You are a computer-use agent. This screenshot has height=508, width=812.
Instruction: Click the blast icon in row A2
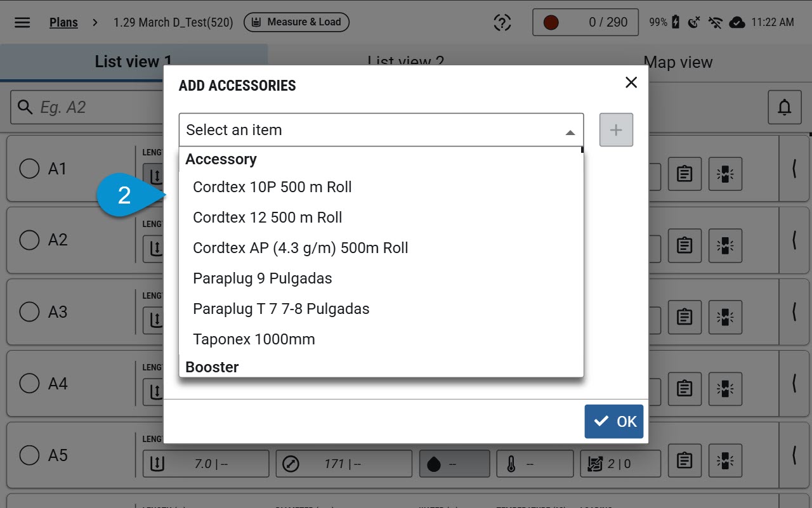tap(725, 245)
